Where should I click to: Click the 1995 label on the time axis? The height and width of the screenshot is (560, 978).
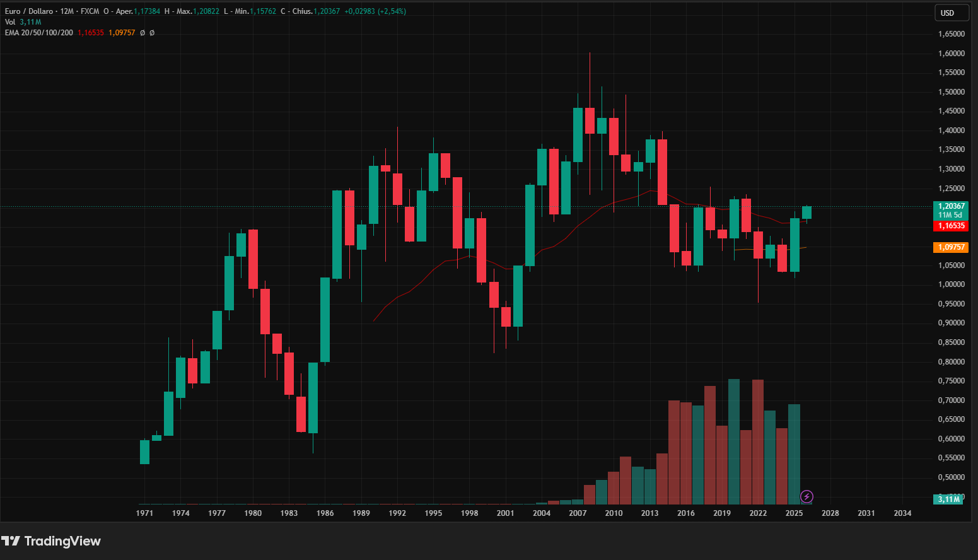click(x=433, y=513)
